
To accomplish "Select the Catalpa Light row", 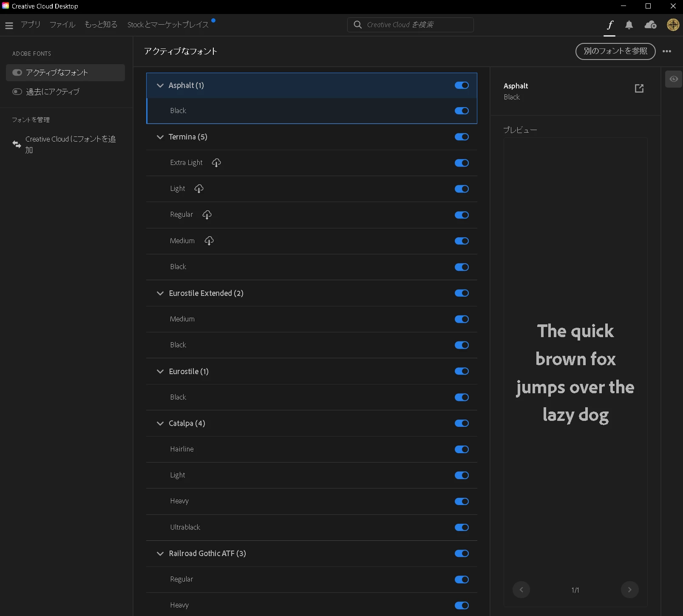I will point(312,475).
